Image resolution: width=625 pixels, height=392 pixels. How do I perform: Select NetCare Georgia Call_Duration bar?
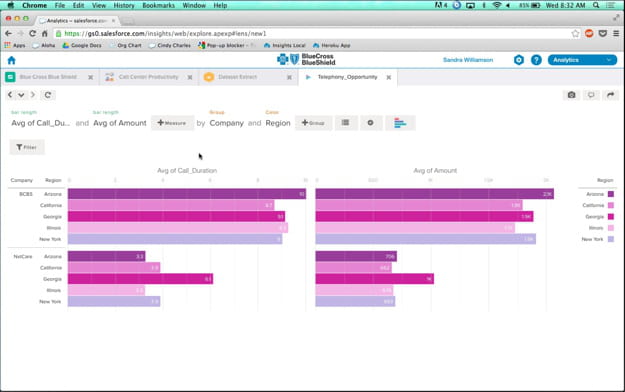pyautogui.click(x=140, y=279)
